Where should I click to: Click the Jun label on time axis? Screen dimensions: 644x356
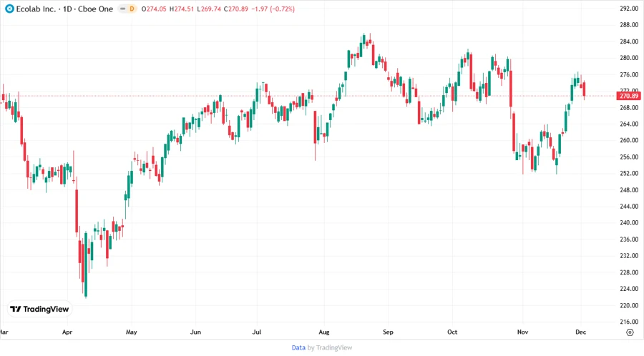(x=195, y=332)
